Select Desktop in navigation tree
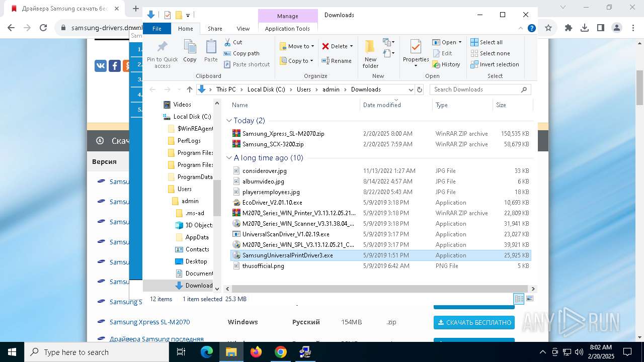644x362 pixels. tap(191, 261)
